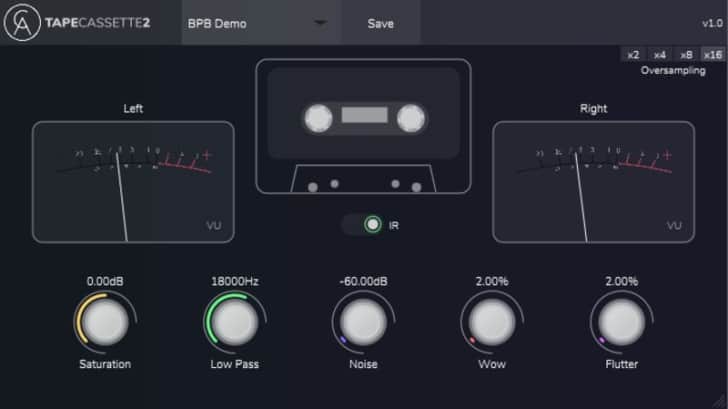Click the Wow label
This screenshot has width=728, height=409.
492,364
